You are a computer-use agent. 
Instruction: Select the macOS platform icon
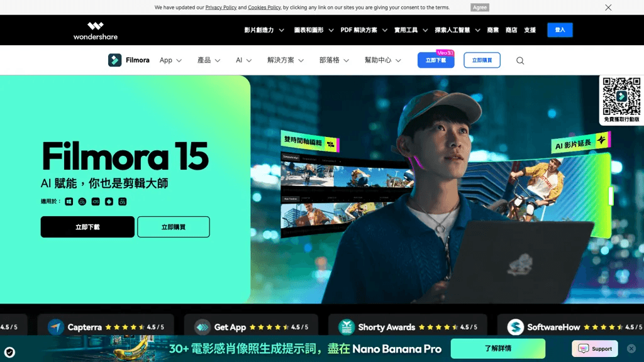coord(82,202)
